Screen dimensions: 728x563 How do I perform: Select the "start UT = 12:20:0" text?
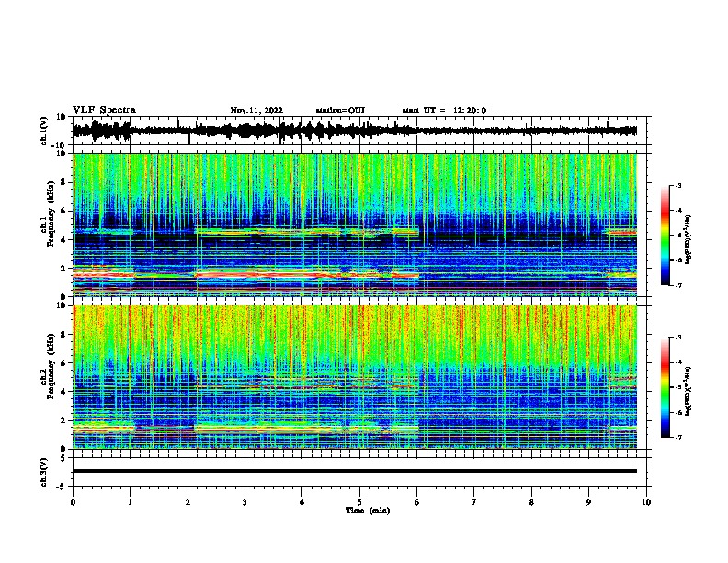[444, 110]
